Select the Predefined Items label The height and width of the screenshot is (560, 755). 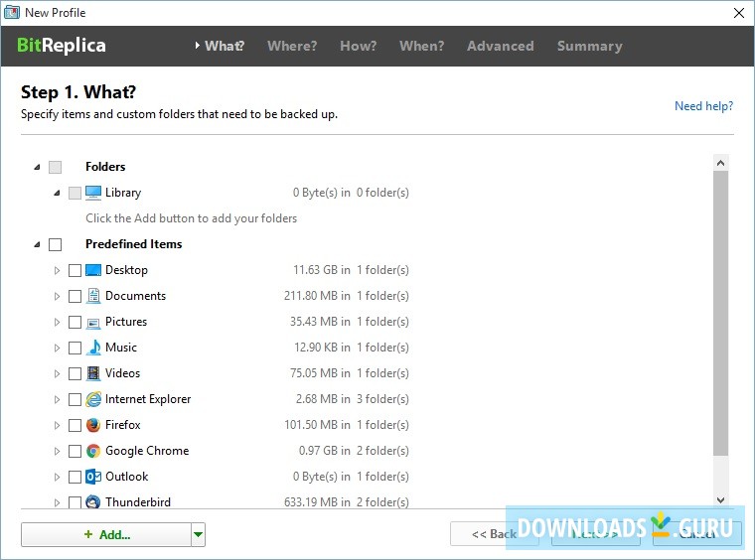pos(134,244)
